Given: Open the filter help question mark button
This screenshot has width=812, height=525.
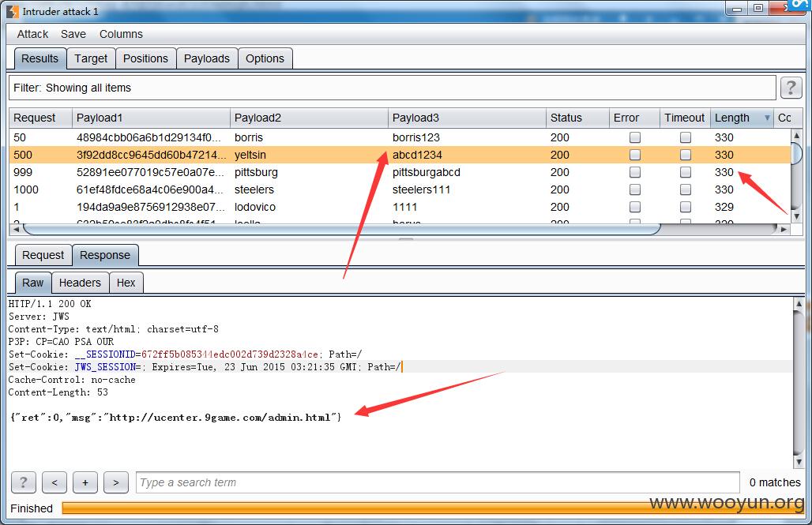Looking at the screenshot, I should [x=791, y=88].
